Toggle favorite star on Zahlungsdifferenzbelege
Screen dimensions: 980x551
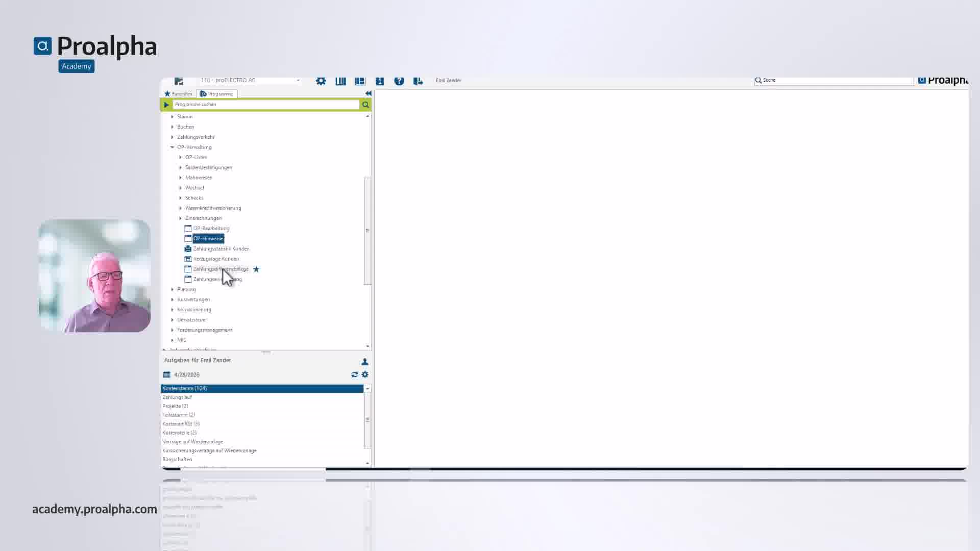tap(256, 269)
